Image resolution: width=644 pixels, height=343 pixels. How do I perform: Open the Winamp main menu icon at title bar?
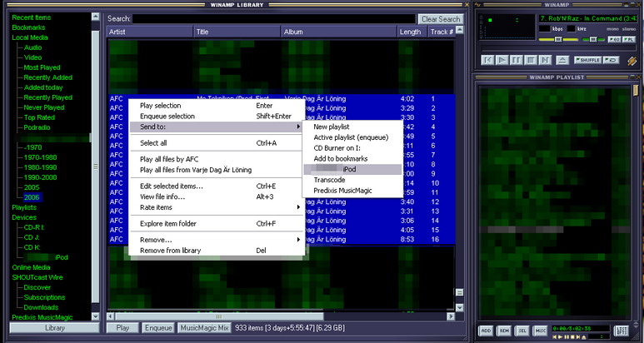(477, 4)
